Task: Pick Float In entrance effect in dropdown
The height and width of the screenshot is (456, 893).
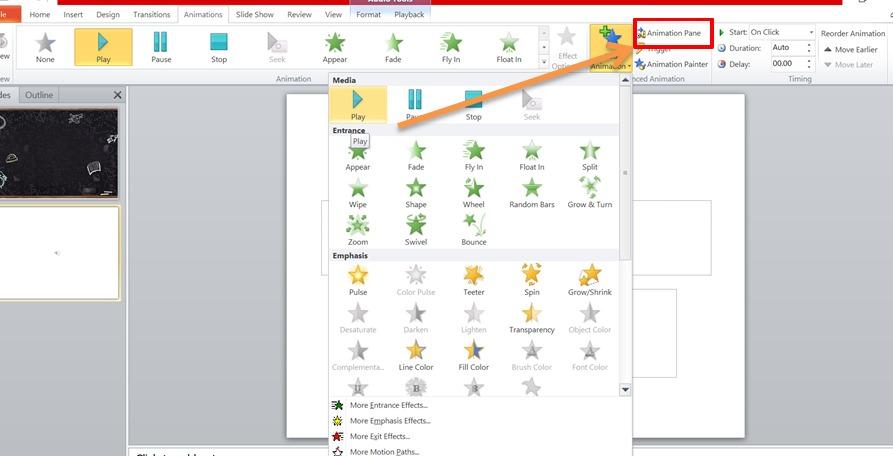Action: click(x=532, y=155)
